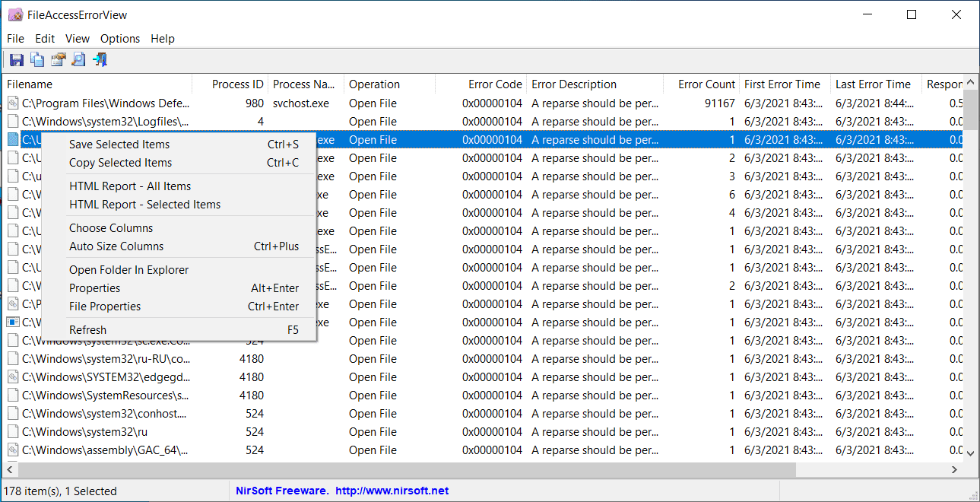
Task: Sort by the Process Na... column header
Action: (306, 84)
